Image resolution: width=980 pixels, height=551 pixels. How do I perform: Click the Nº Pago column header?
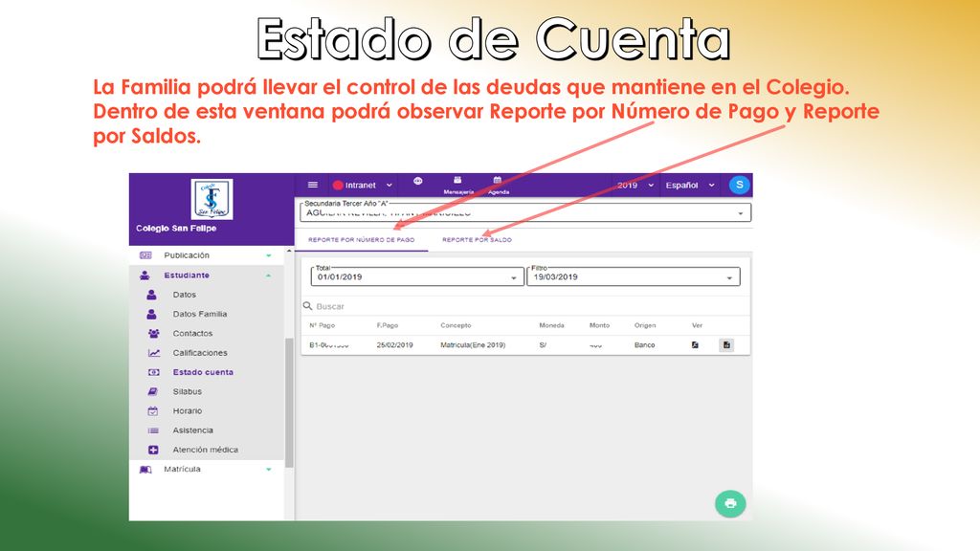pos(322,325)
